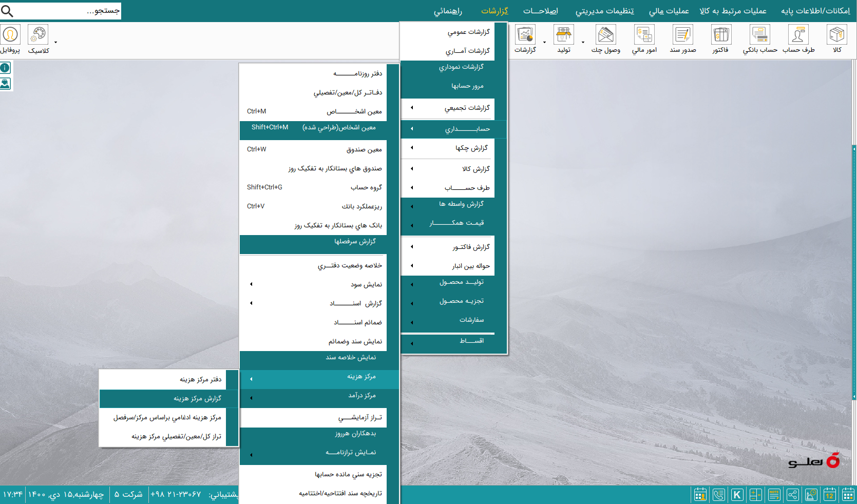Click the جستجو search field
This screenshot has height=504, width=857.
click(x=67, y=10)
